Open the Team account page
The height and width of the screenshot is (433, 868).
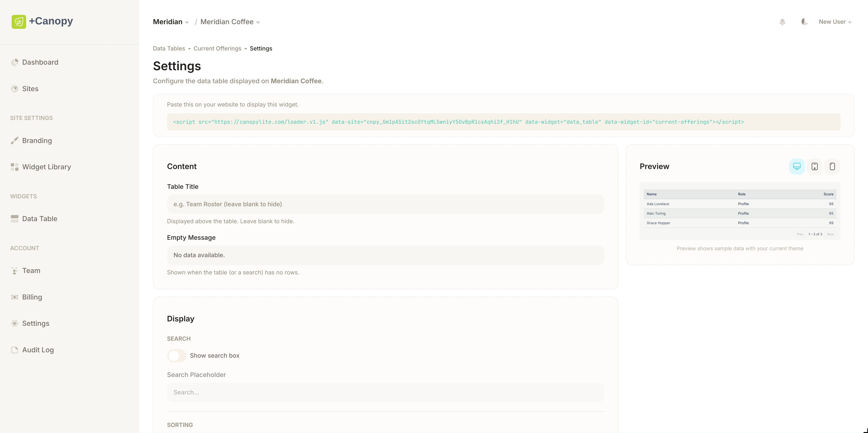pyautogui.click(x=31, y=271)
